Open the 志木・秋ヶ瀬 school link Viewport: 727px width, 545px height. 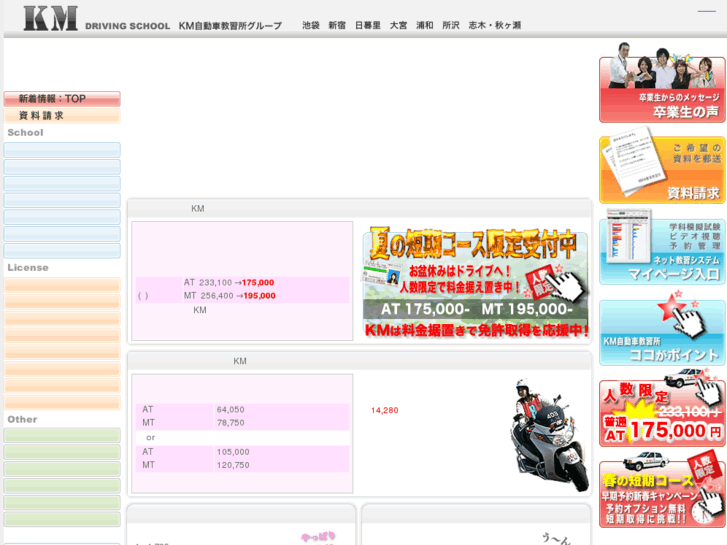495,26
